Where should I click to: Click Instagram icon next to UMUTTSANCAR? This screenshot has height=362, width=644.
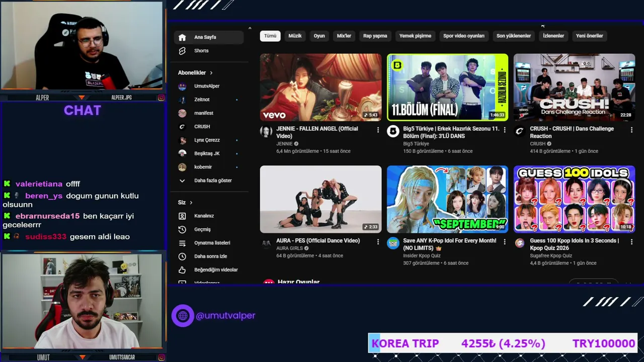tap(161, 357)
